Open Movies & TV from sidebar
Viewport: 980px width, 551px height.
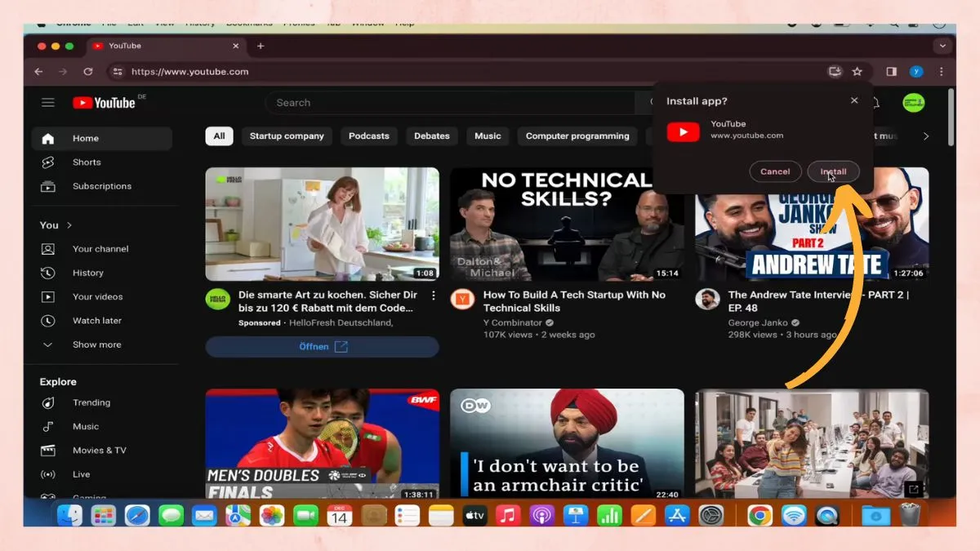tap(99, 450)
